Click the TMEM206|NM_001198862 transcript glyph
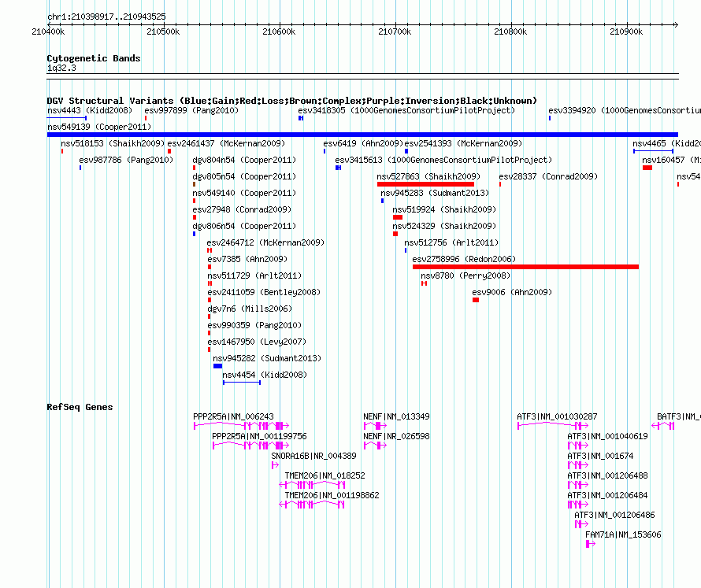 point(312,505)
